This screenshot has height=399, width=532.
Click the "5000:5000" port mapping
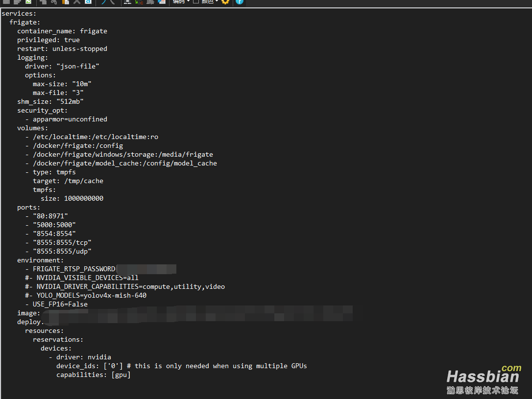tap(54, 225)
